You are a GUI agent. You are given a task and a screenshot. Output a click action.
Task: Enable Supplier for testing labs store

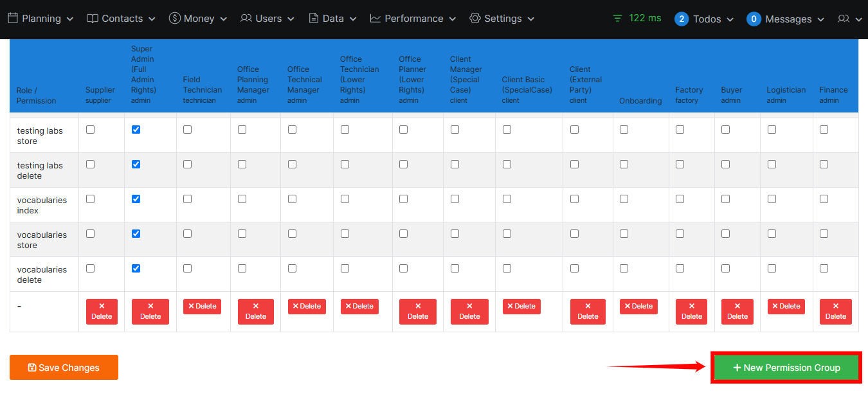[90, 130]
